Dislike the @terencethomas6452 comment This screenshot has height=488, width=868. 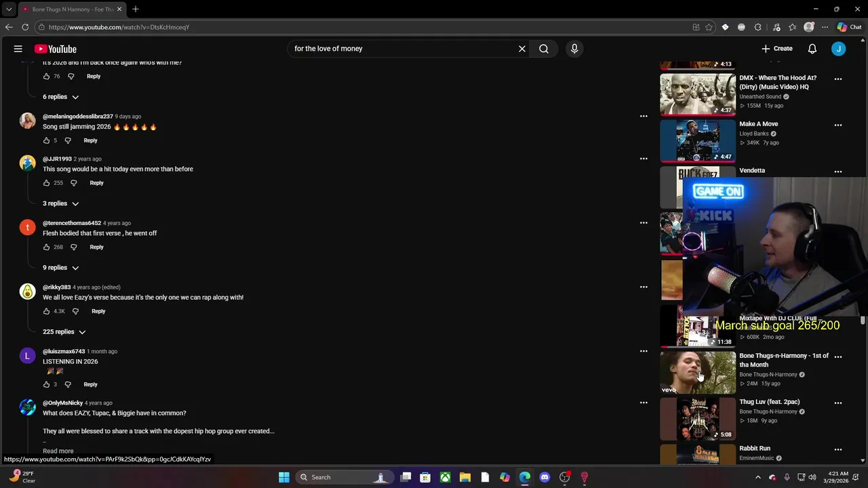coord(74,247)
